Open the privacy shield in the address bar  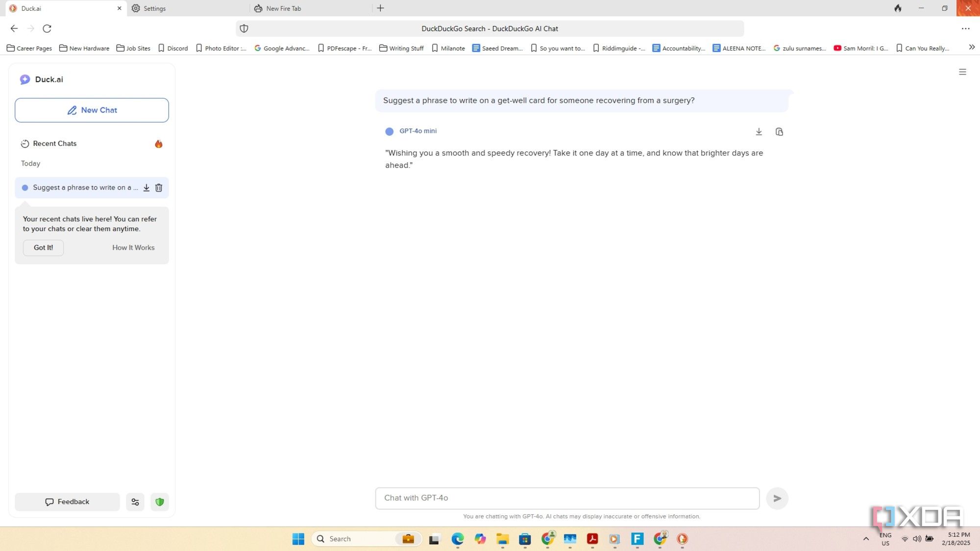point(244,28)
